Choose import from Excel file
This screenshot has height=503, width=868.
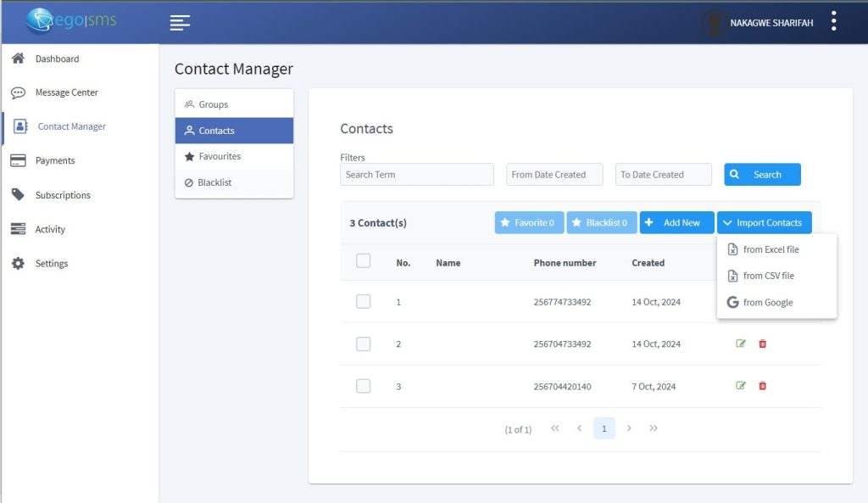tap(770, 249)
